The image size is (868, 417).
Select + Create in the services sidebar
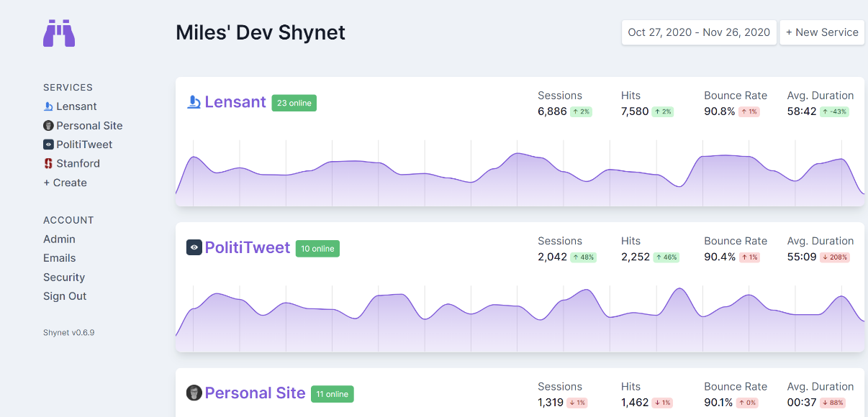pos(65,183)
